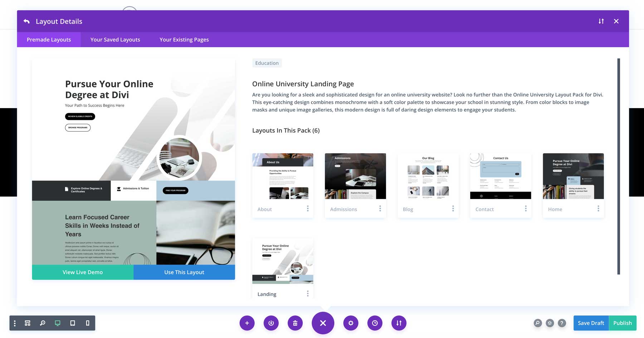
Task: Switch to wireframe view in the left toolbar
Action: pos(28,323)
